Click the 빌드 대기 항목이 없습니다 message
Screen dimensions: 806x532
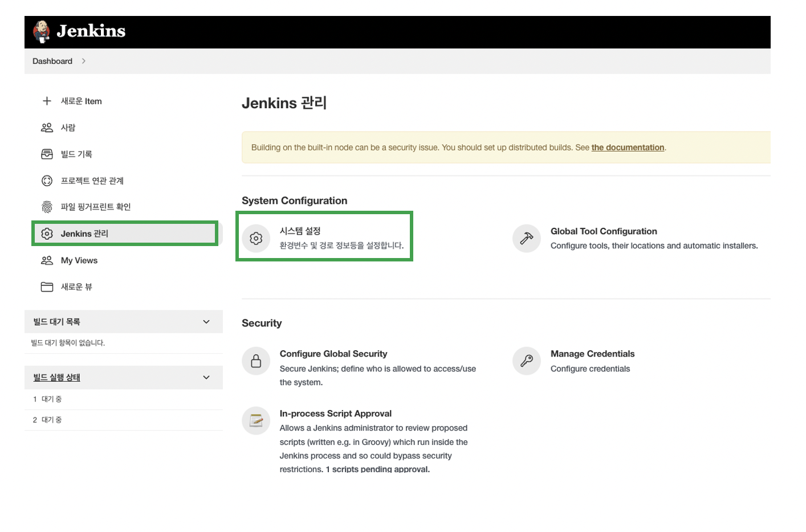tap(68, 343)
